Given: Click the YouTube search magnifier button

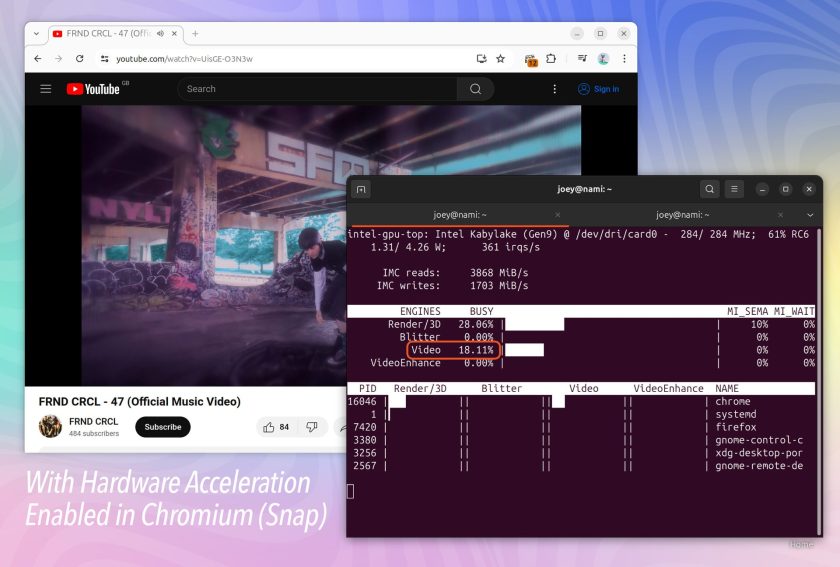Looking at the screenshot, I should click(476, 89).
